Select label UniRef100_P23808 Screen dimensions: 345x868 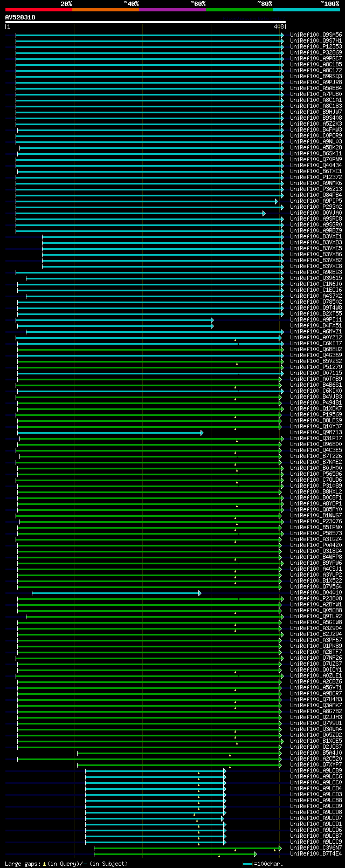[316, 598]
